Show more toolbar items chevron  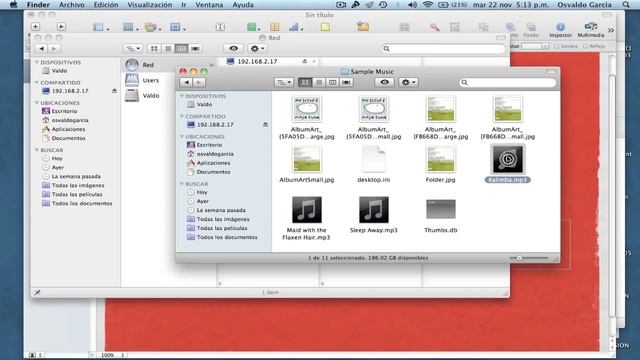click(611, 30)
